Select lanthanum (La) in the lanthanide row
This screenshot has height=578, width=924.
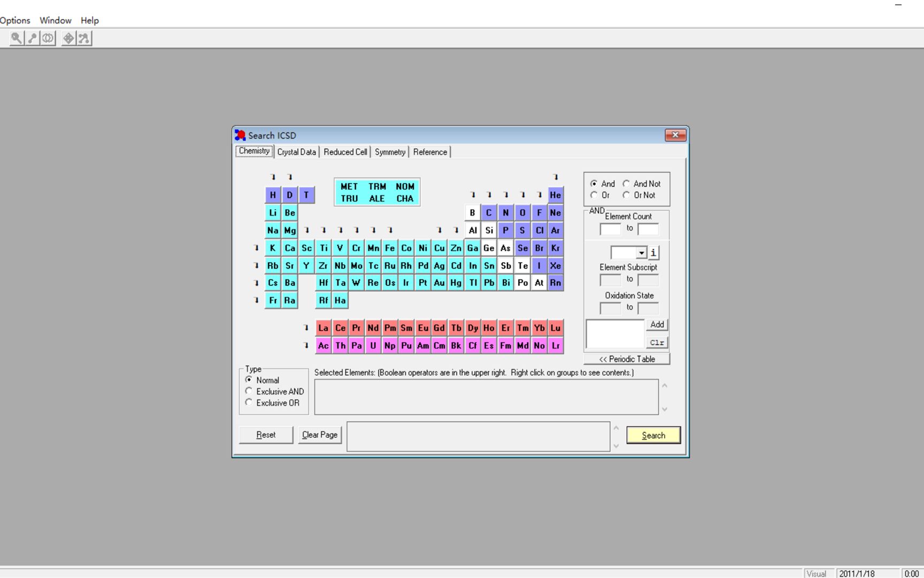323,328
